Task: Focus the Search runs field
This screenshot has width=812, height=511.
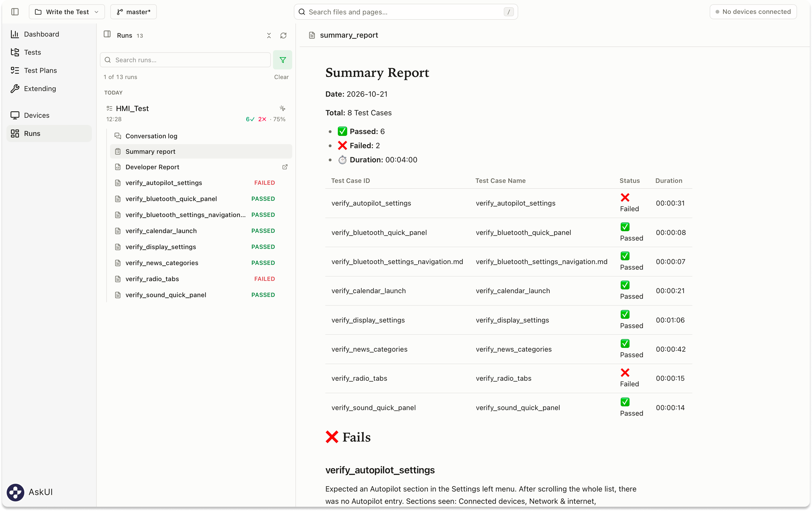Action: pos(185,60)
